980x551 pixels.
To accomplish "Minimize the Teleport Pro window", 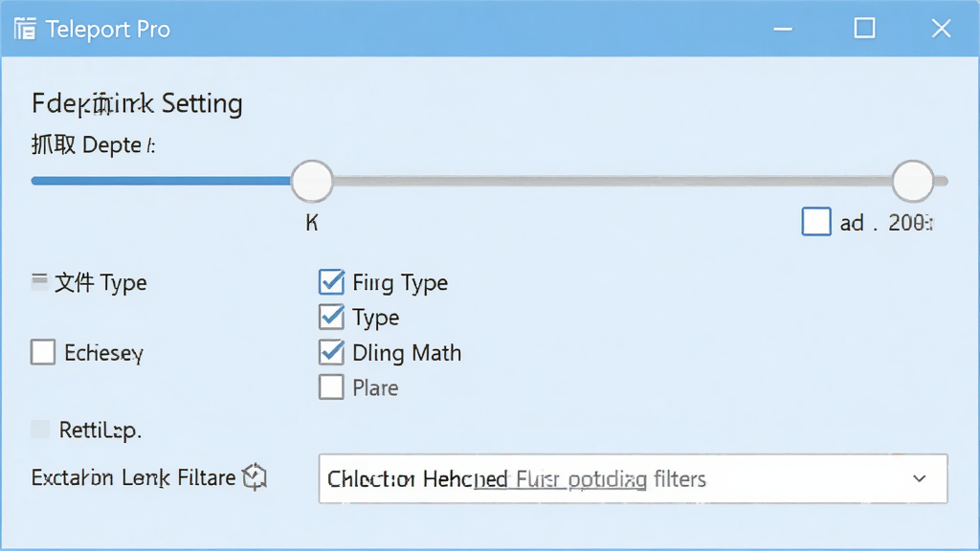I will (783, 29).
